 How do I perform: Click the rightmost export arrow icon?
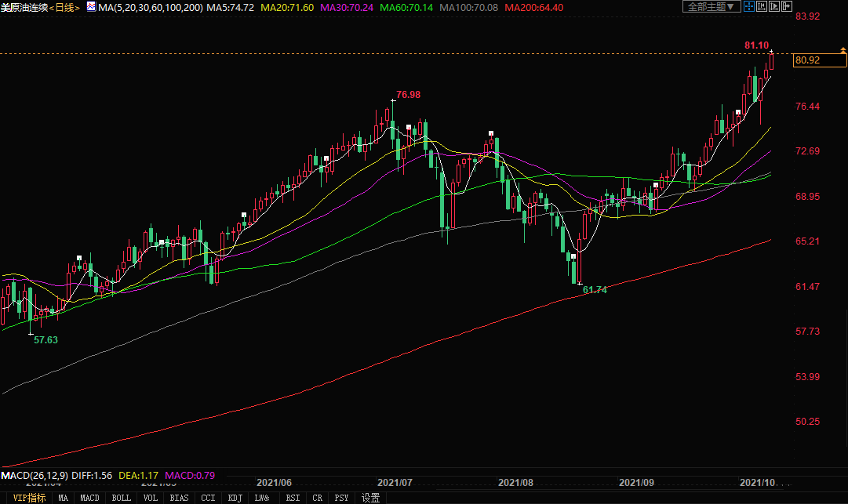click(x=787, y=7)
